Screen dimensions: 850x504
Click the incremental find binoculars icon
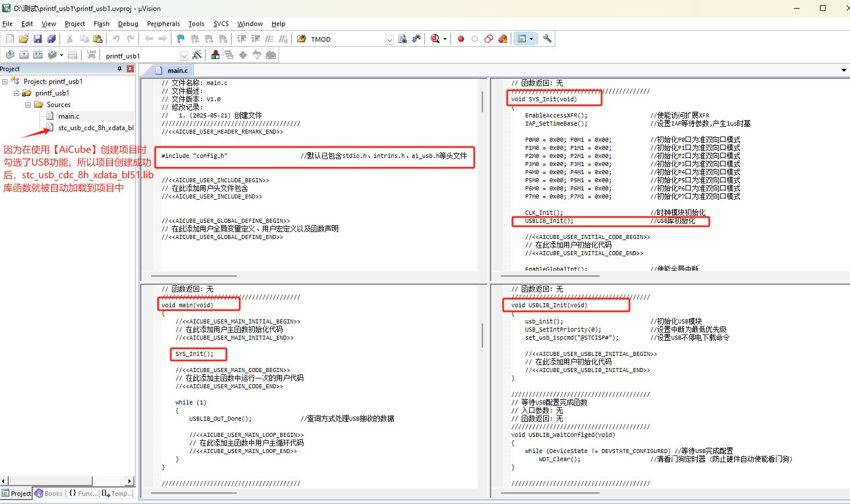416,39
